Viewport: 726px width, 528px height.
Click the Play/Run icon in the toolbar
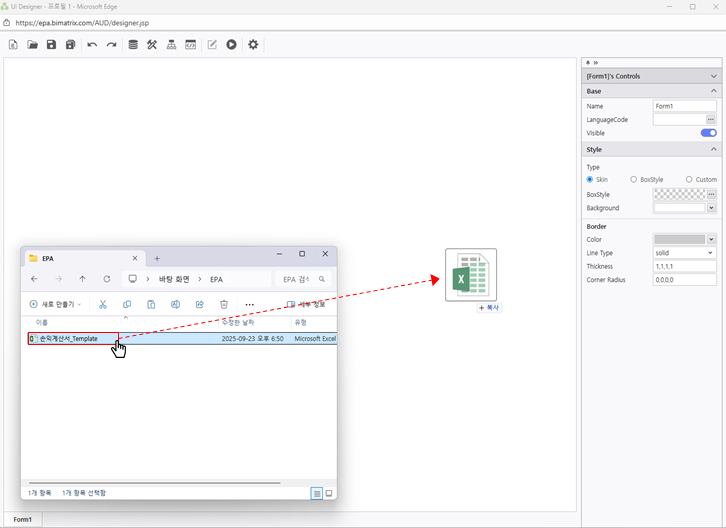231,45
